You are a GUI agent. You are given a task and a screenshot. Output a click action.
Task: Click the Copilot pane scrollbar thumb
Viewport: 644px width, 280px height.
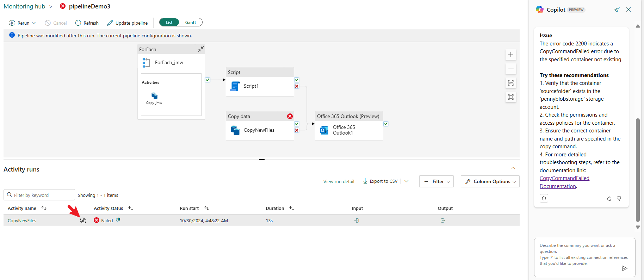[638, 170]
